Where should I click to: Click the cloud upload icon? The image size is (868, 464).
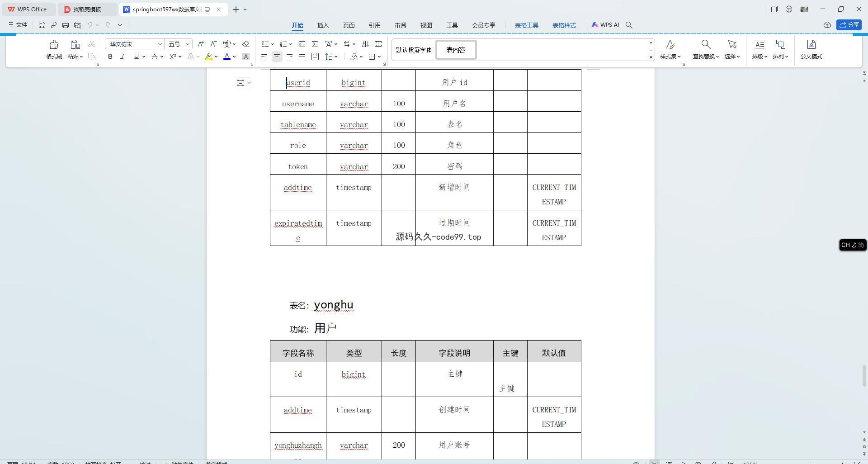pyautogui.click(x=827, y=25)
